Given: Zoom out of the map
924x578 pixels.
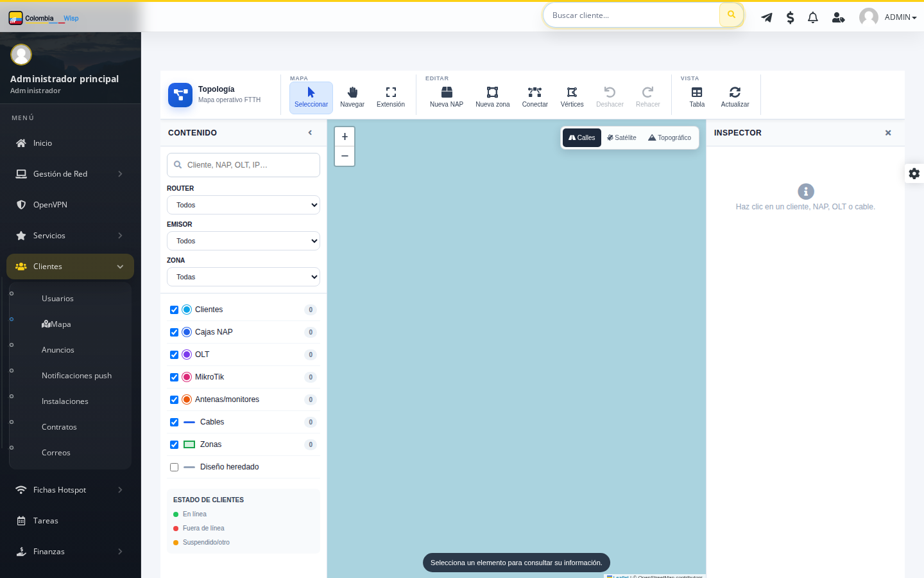Looking at the screenshot, I should click(345, 156).
